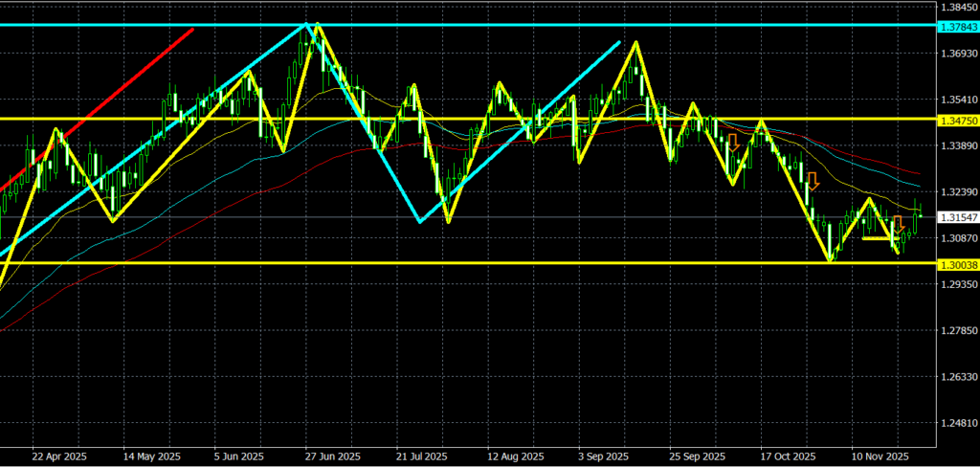Click the 12 Aug 2025 date label
This screenshot has height=467, width=980.
(x=515, y=456)
